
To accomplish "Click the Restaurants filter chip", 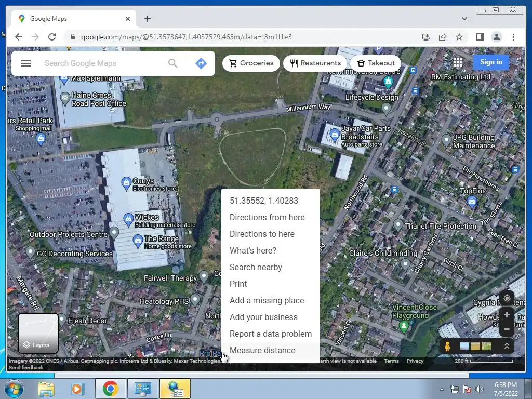I will click(315, 63).
